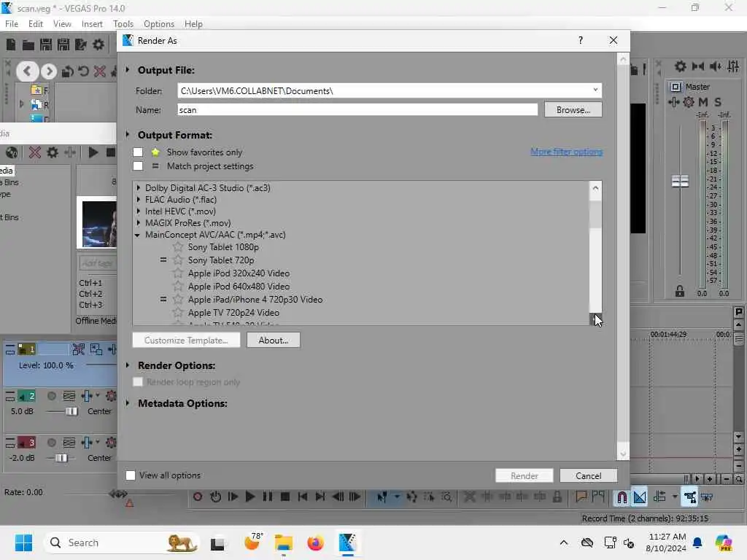Click the video track 1 number header

tap(27, 349)
